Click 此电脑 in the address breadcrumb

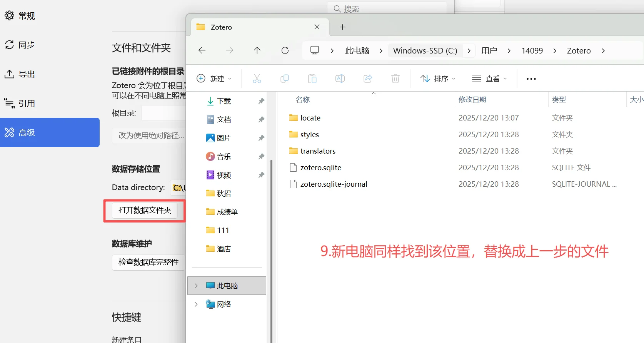[x=357, y=51]
